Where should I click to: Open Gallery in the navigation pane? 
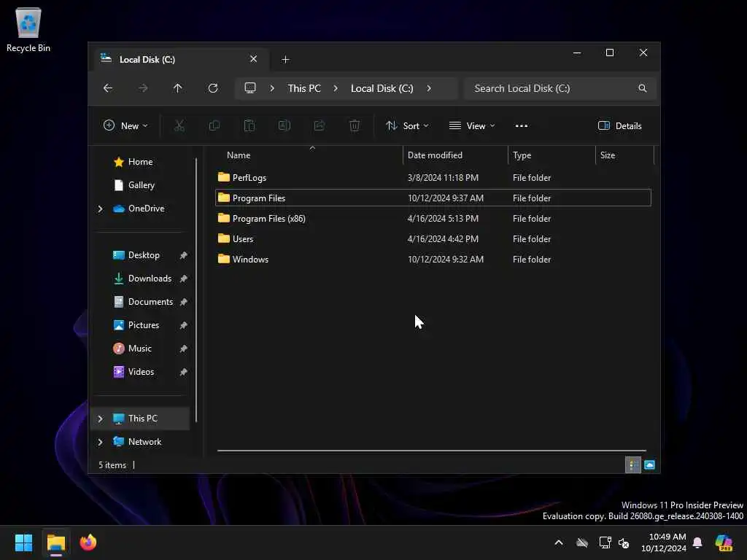[x=140, y=185]
